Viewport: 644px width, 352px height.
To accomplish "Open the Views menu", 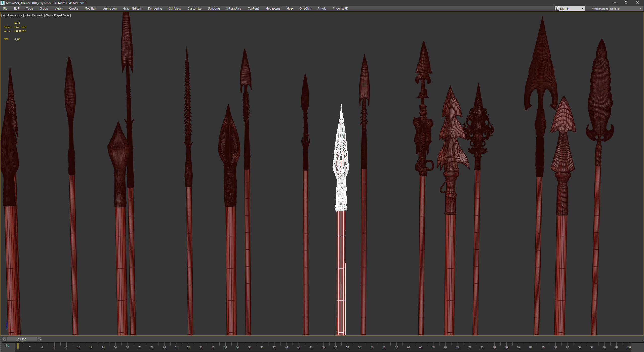I will 59,9.
